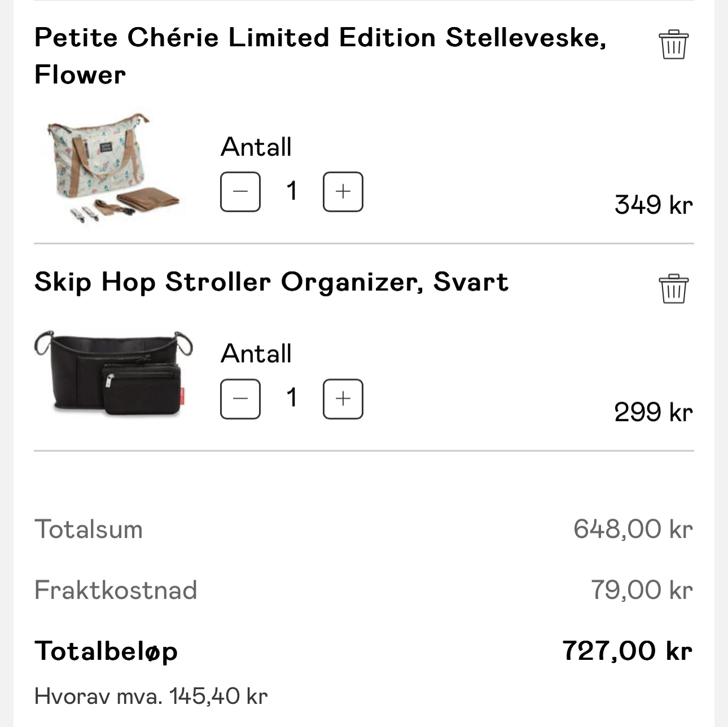Click the Totalbeløp amount 727,00 kr
Screen dimensions: 728x727
click(627, 651)
